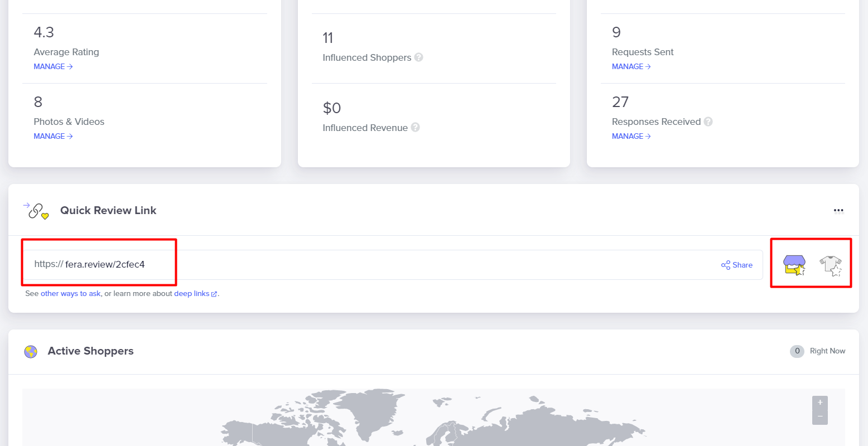Open Quick Review Link three-dot menu
Image resolution: width=868 pixels, height=446 pixels.
(x=838, y=211)
